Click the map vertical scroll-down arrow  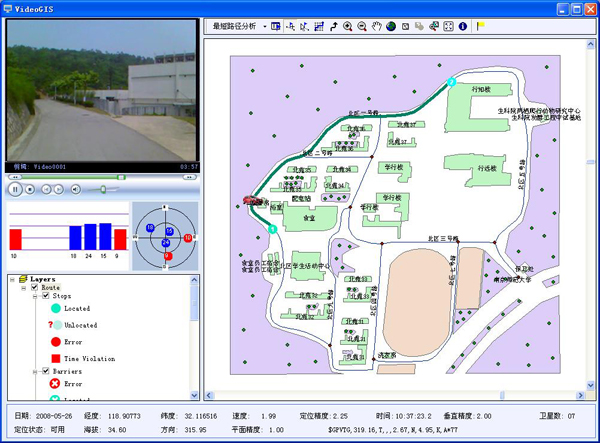coord(590,385)
